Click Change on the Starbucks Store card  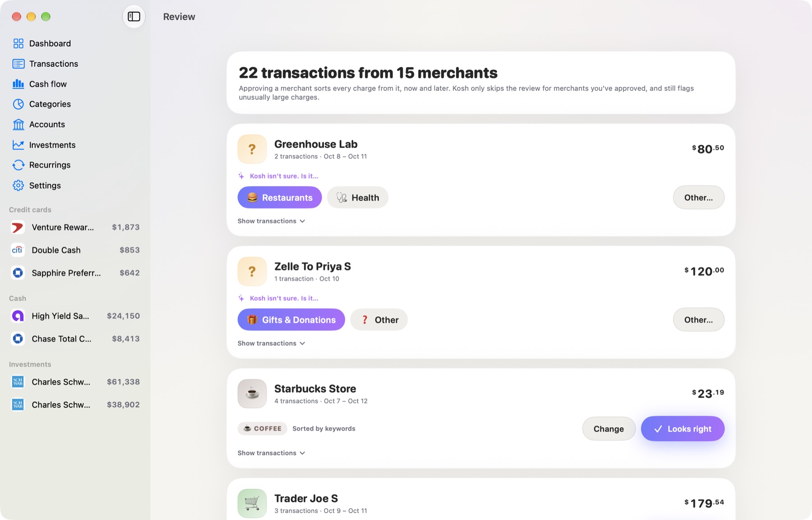click(609, 429)
